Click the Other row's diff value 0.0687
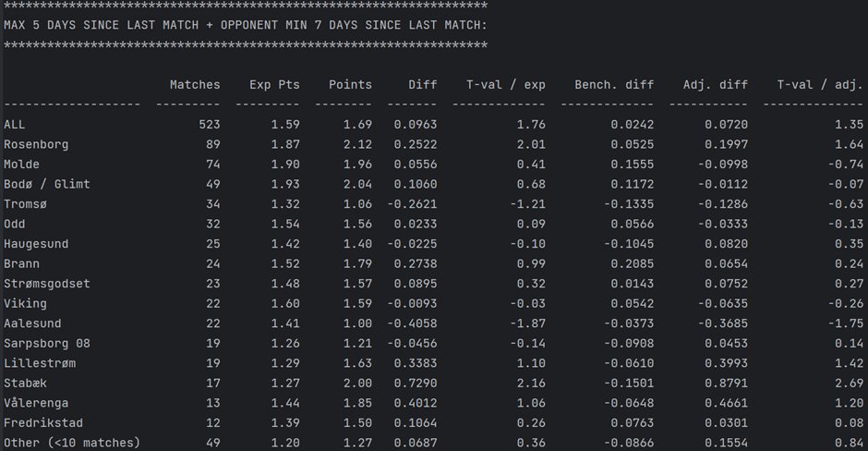Viewport: 868px width, 451px height. click(x=416, y=444)
